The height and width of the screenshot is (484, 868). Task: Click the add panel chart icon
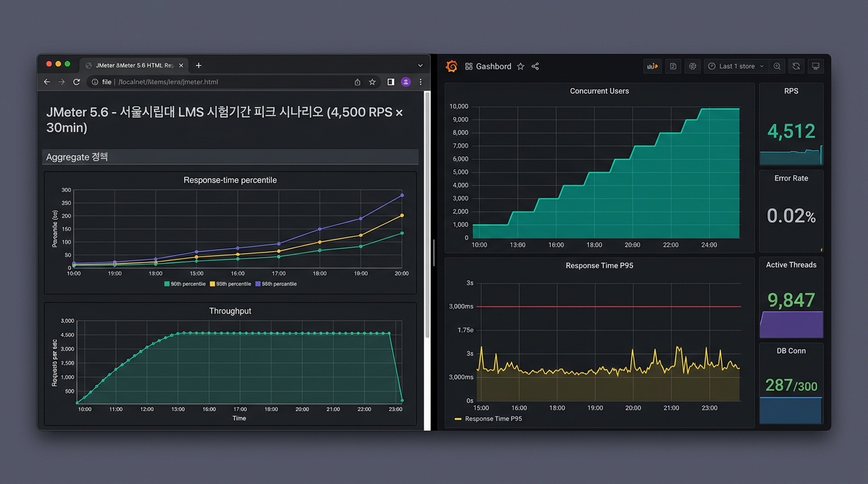pos(652,66)
